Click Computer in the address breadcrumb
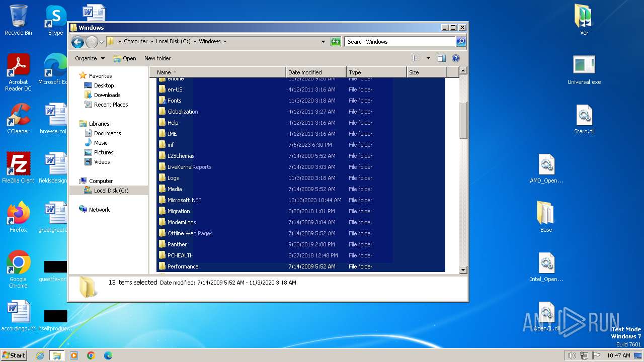 [136, 42]
